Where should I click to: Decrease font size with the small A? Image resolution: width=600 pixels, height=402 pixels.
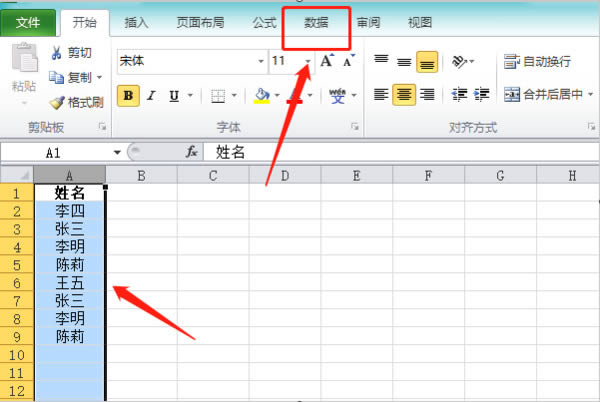(x=348, y=62)
